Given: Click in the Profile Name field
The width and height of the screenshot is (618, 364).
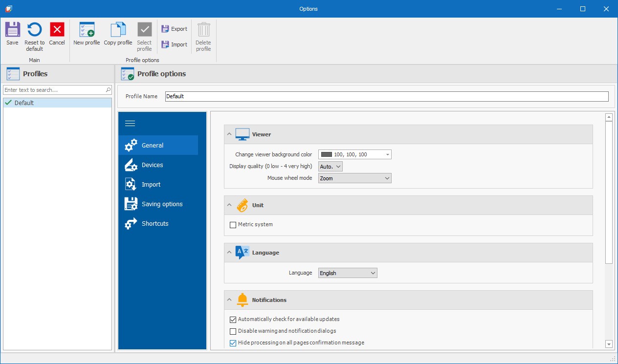Looking at the screenshot, I should [387, 96].
